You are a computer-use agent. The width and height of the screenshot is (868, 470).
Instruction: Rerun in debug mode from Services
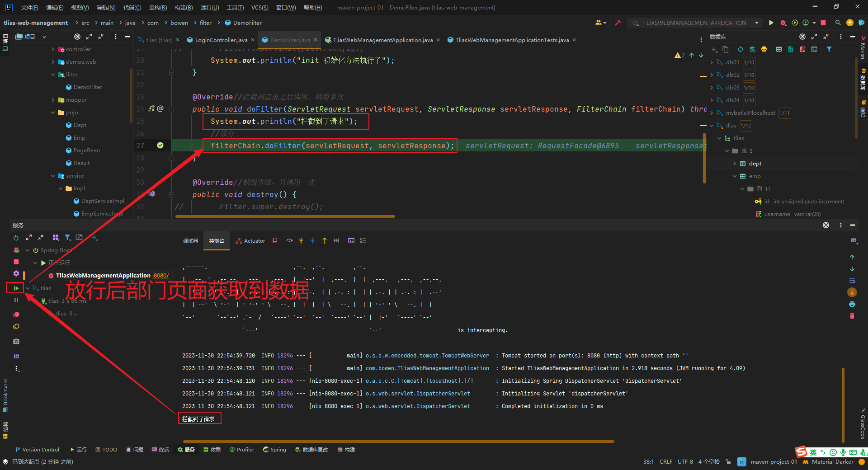click(16, 250)
